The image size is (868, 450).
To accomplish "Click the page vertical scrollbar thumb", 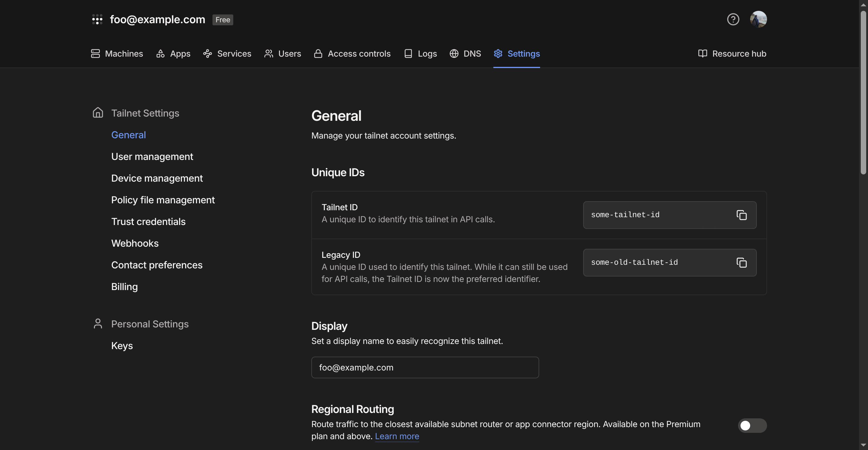I will click(863, 92).
